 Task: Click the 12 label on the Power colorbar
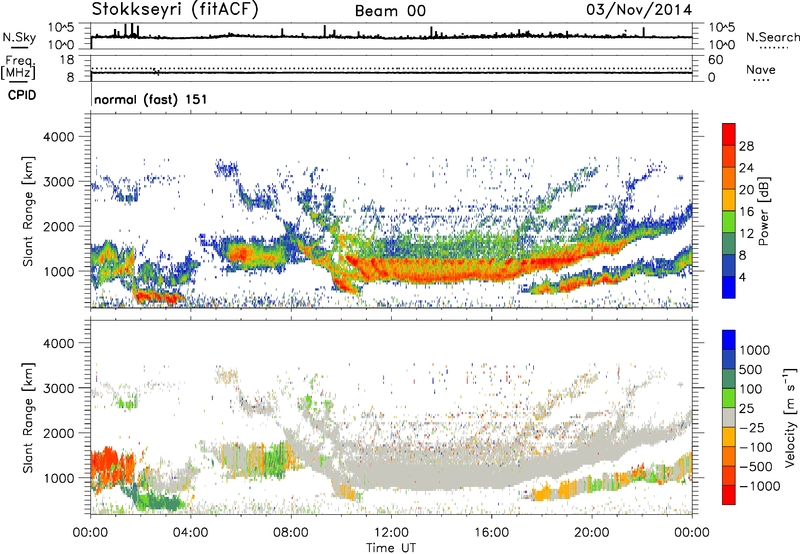coord(746,234)
